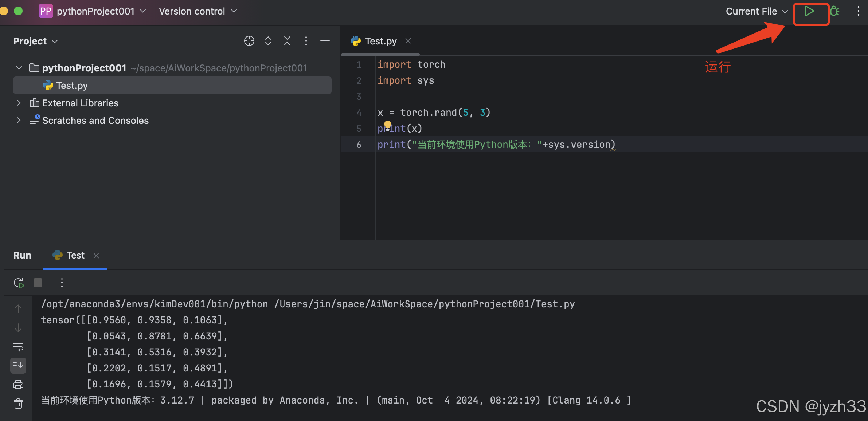Toggle soft-wrap in Run console
This screenshot has height=421, width=868.
click(x=18, y=347)
